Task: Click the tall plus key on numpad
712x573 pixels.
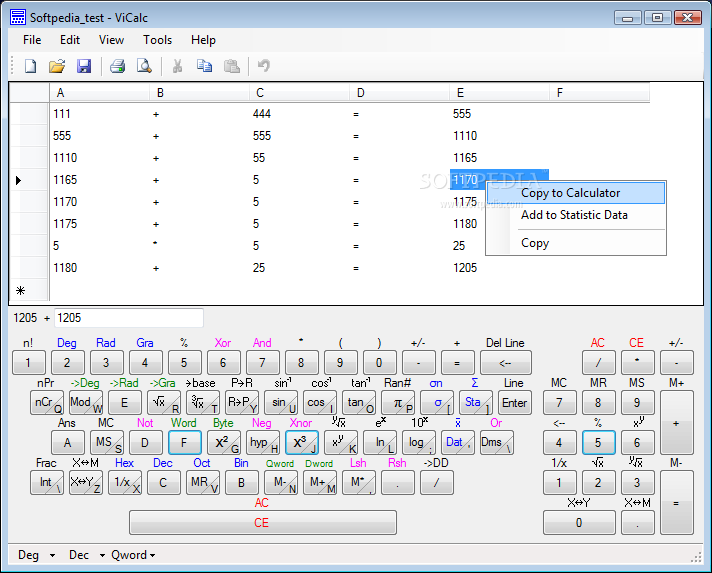Action: click(677, 423)
